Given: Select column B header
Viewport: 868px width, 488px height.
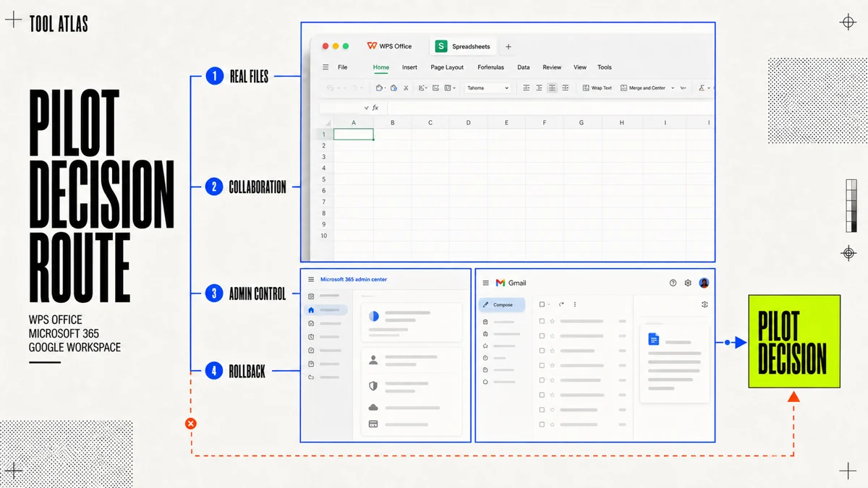Looking at the screenshot, I should 393,123.
